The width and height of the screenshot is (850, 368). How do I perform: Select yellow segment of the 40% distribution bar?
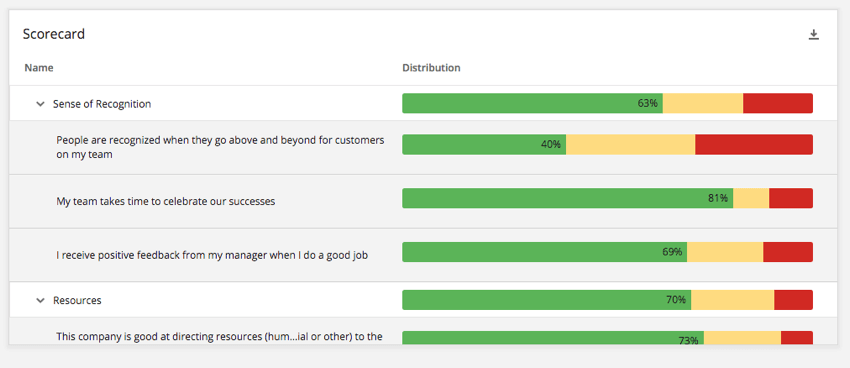coord(630,145)
